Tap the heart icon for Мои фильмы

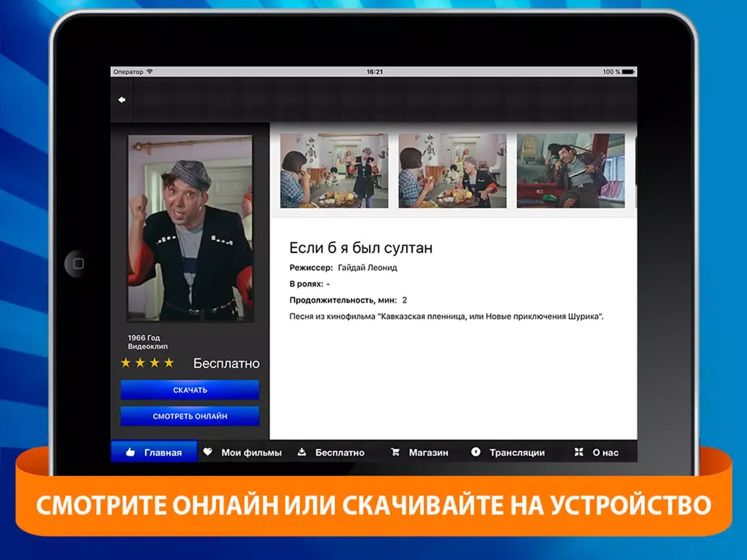[208, 452]
